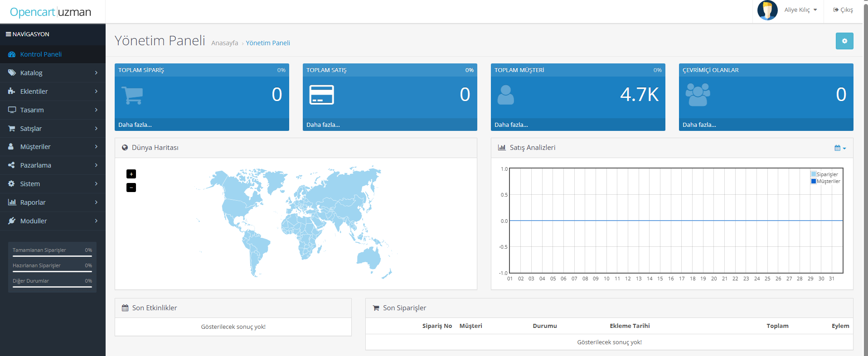Open dashboard settings gear button
Screen dimensions: 868x356
point(844,41)
